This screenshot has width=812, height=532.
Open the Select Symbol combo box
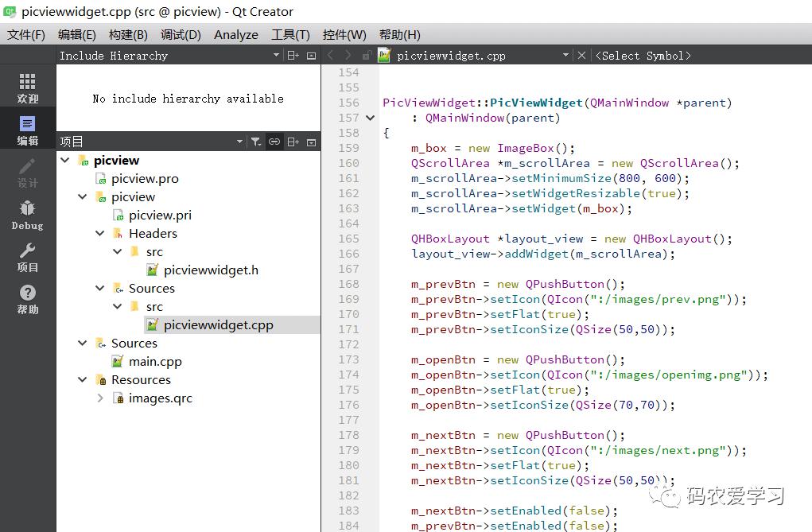click(643, 56)
